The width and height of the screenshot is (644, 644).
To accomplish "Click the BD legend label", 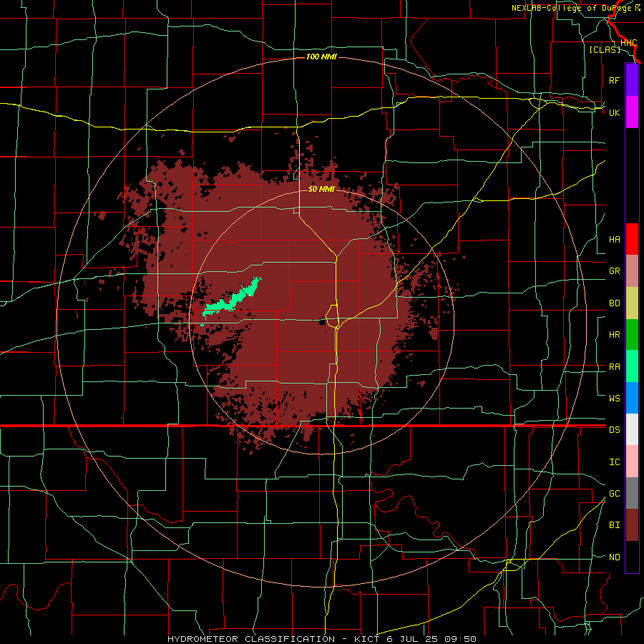I will (x=615, y=303).
